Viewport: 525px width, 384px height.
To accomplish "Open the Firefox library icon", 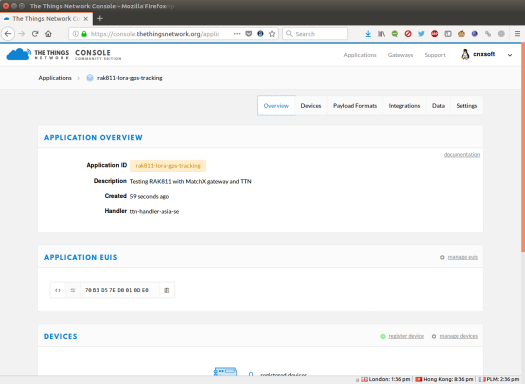I will [381, 34].
